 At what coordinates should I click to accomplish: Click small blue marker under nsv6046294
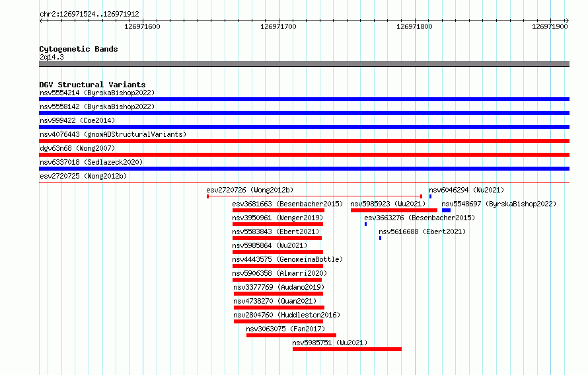(x=431, y=196)
